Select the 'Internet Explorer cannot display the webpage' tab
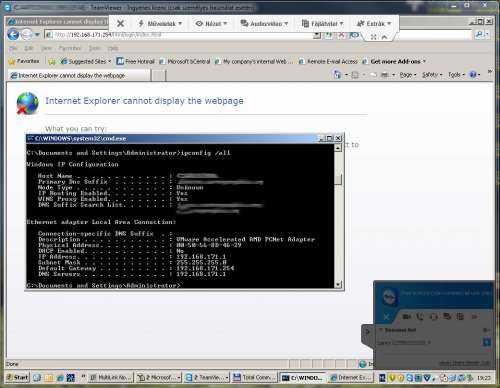500x388 pixels. 79,76
